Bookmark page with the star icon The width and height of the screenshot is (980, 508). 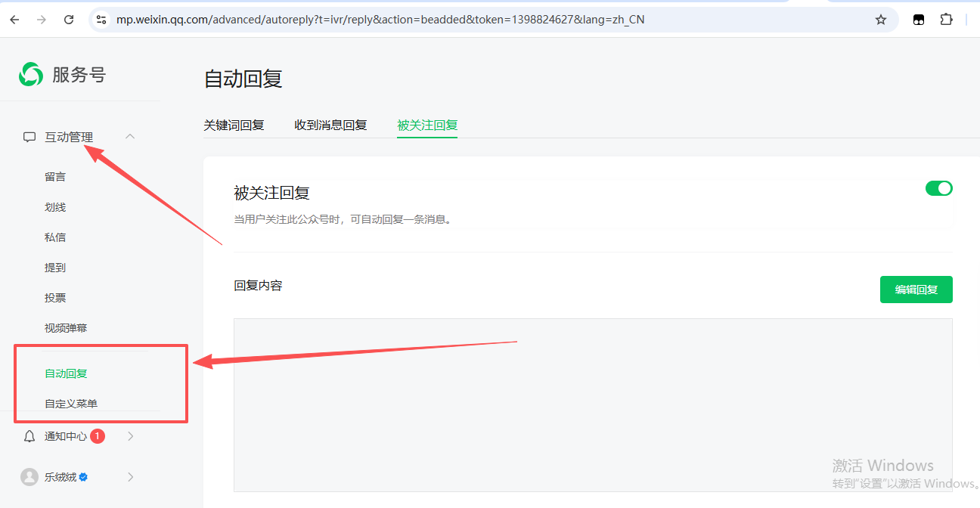880,20
